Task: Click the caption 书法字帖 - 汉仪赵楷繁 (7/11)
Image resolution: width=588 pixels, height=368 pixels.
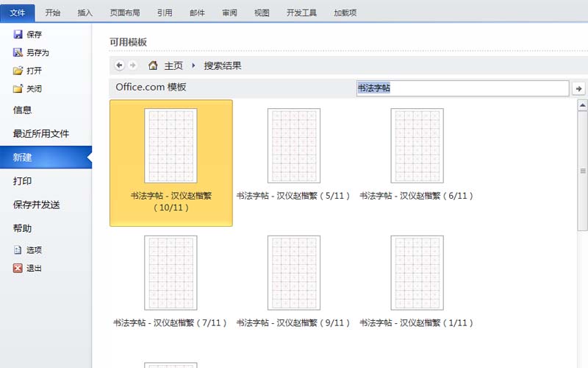Action: [171, 322]
